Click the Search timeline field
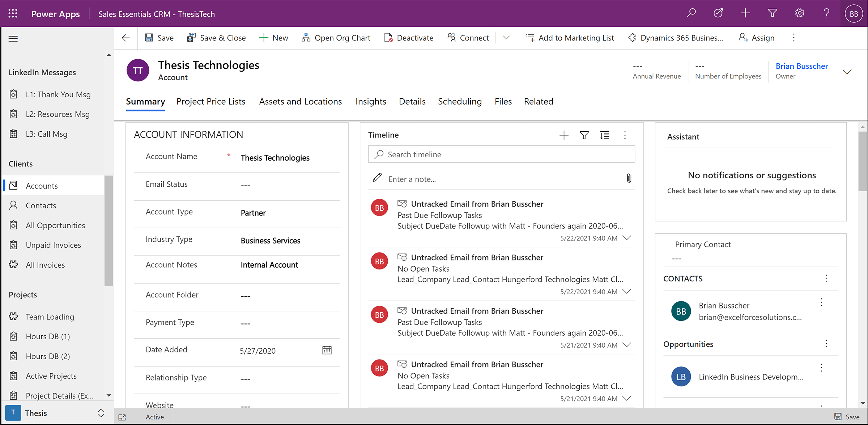The image size is (868, 425). (501, 154)
